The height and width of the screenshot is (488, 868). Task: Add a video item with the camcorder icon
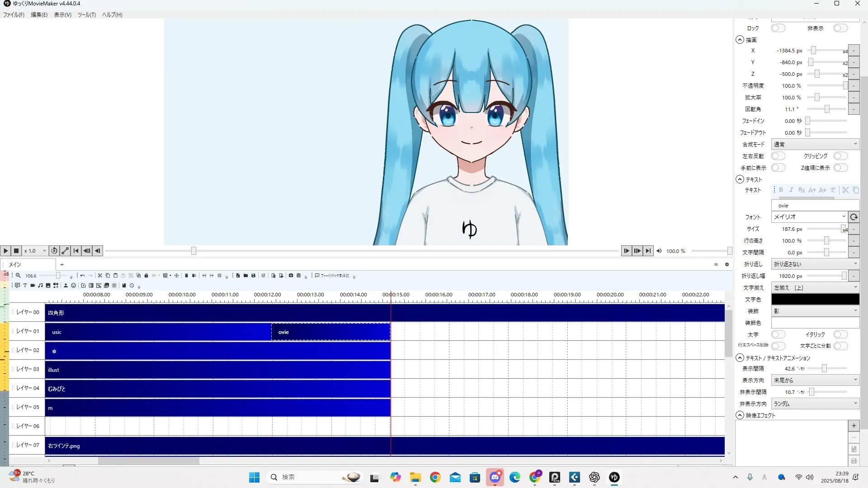pos(33,286)
